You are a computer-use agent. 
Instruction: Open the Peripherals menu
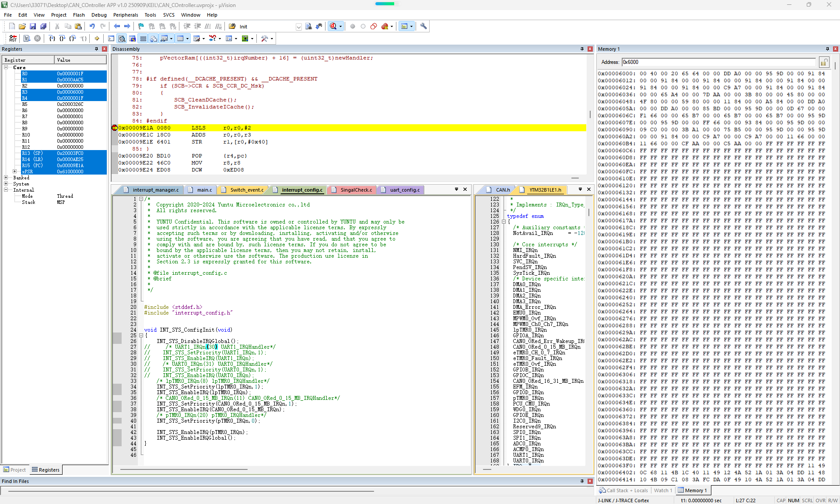tap(126, 15)
